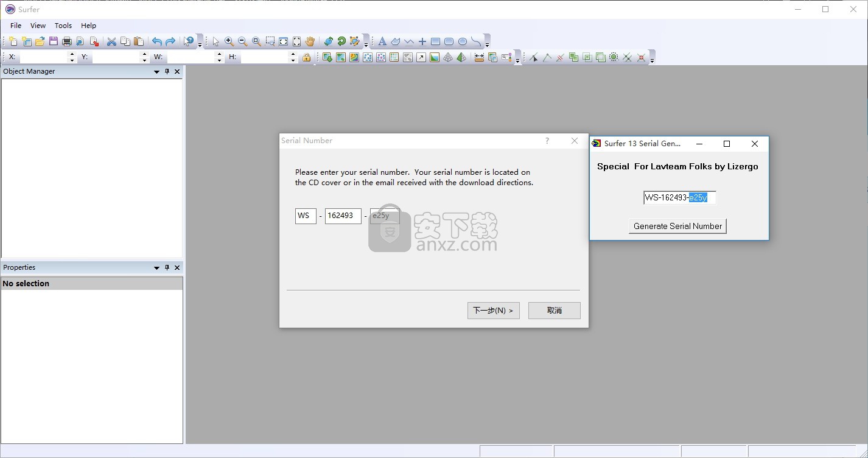Click the No selection text in Properties
Image resolution: width=868 pixels, height=458 pixels.
pos(26,284)
